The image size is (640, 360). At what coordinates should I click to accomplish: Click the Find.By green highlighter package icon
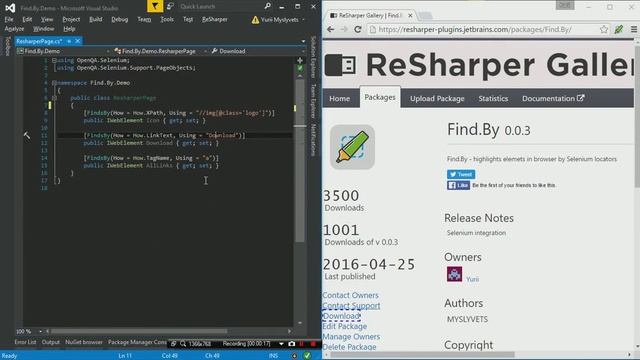click(352, 147)
